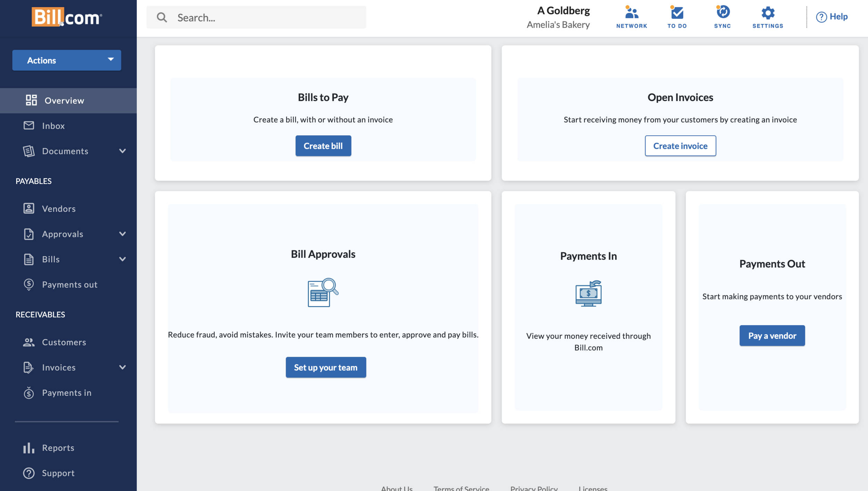Open the Settings gear icon
The image size is (868, 491).
pos(768,12)
